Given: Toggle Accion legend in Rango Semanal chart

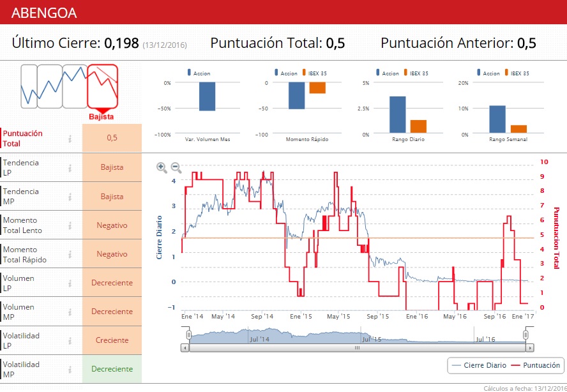Looking at the screenshot, I should (488, 73).
